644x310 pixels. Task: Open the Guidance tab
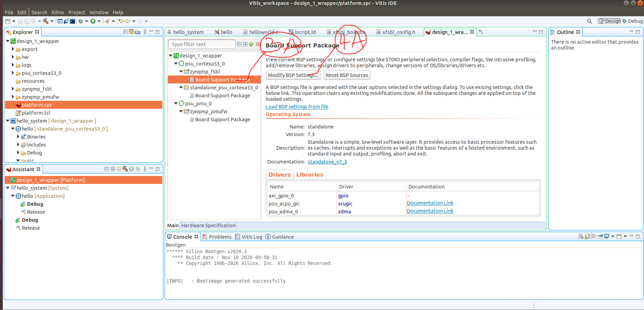click(x=280, y=237)
